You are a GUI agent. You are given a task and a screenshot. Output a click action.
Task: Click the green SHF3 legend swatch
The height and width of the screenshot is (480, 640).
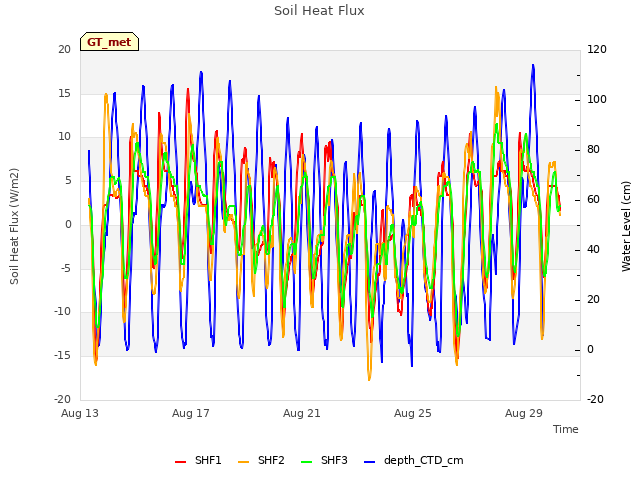(306, 461)
